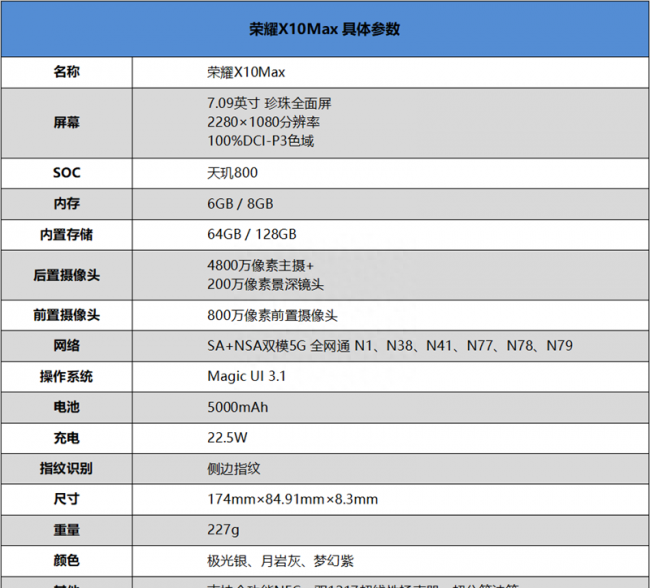Select the "内存" row label
Viewport: 650px width, 588px height.
coord(66,204)
